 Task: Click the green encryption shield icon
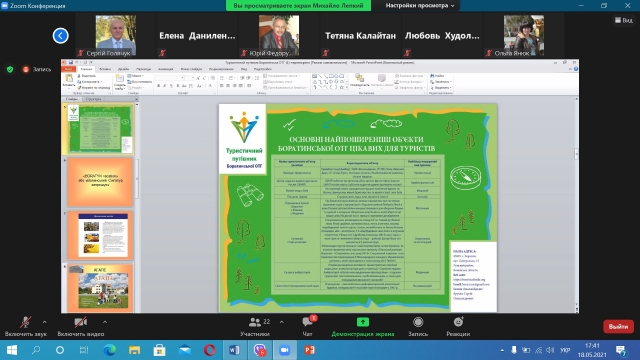click(10, 69)
